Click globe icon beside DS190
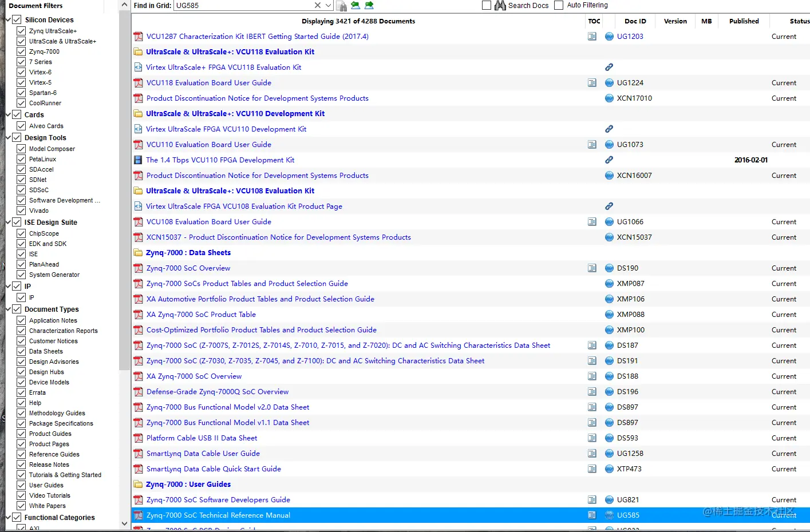The height and width of the screenshot is (532, 810). tap(609, 268)
